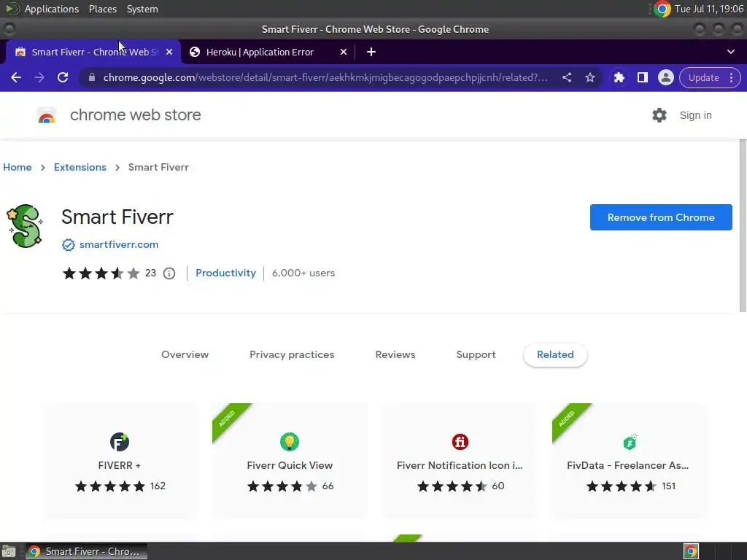The width and height of the screenshot is (747, 560).
Task: Click the Smart Fiverr taskbar window button
Action: [86, 551]
